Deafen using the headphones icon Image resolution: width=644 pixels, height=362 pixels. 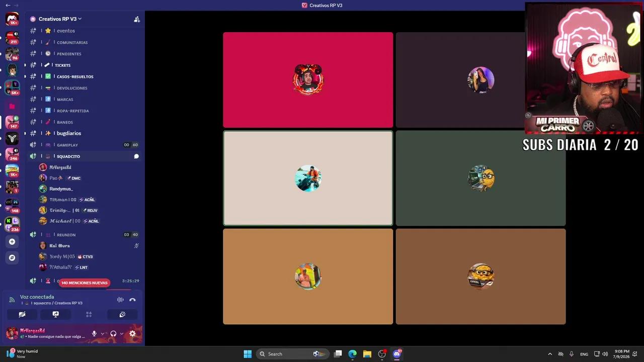pos(113,333)
